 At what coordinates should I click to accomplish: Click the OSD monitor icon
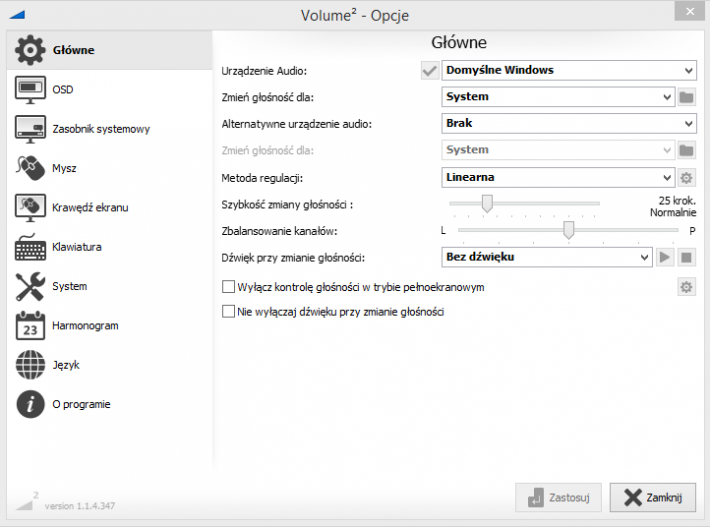click(30, 90)
